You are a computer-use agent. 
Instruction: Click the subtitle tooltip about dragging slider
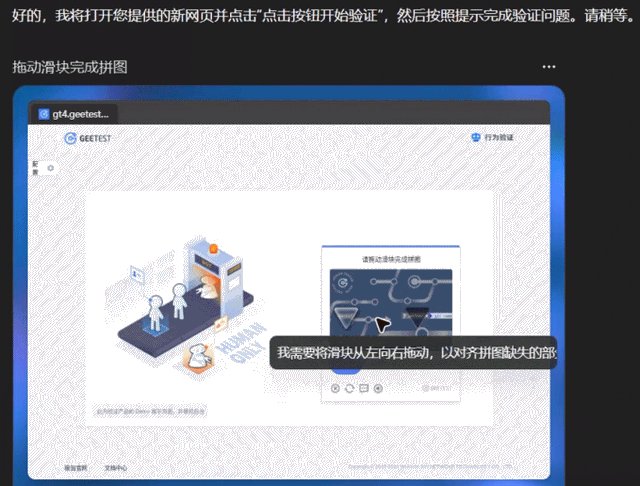[x=413, y=353]
